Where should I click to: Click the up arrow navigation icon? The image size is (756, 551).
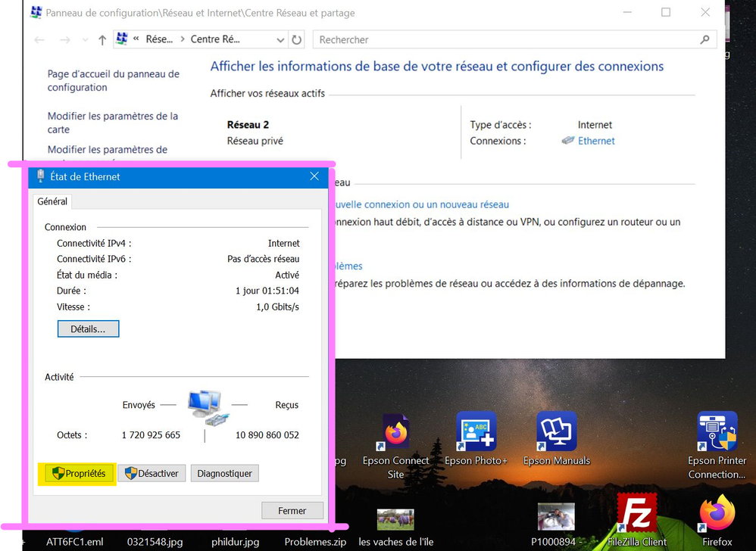(x=102, y=40)
